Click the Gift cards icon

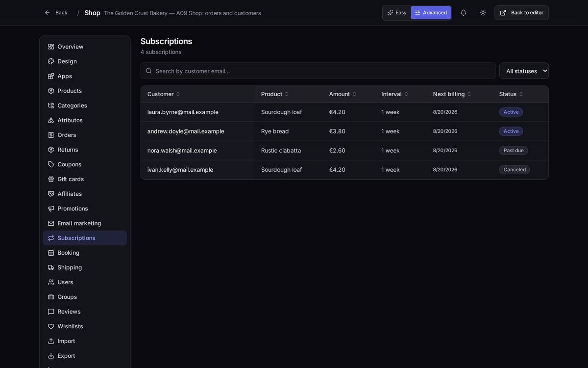pos(51,179)
